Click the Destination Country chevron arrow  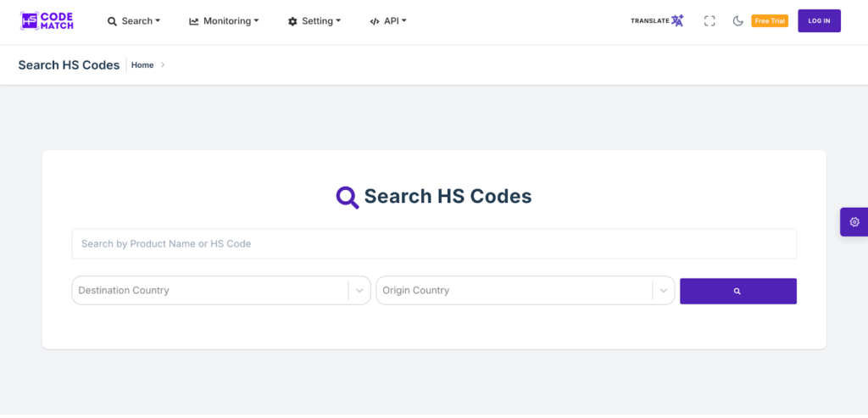coord(359,291)
